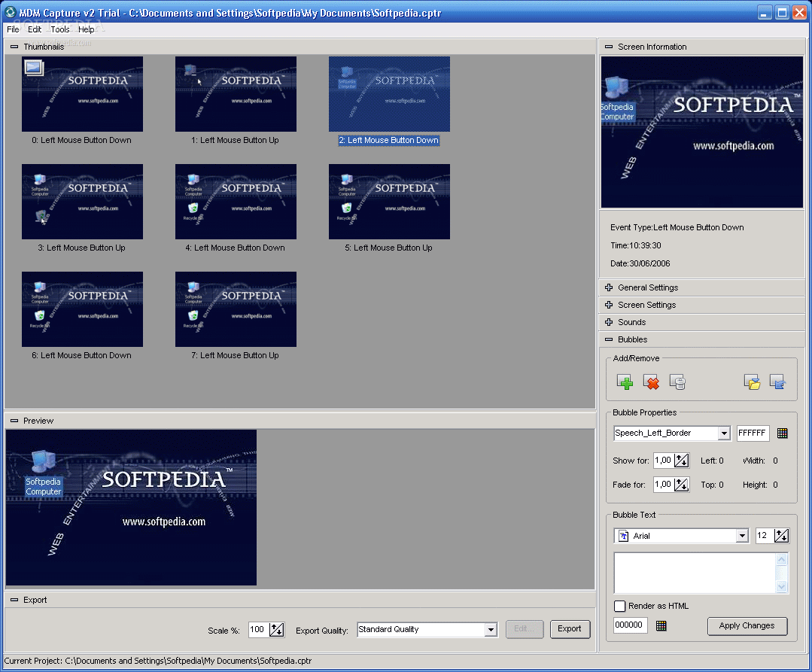This screenshot has height=672, width=812.
Task: Select thumbnail 3: Left Mouse Button Up
Action: pos(82,202)
